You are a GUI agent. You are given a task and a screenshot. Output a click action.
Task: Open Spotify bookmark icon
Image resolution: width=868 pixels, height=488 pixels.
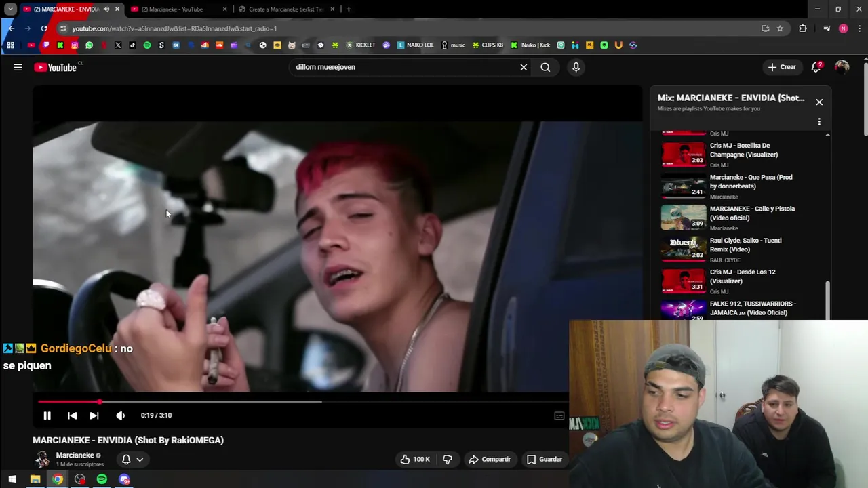[x=147, y=45]
